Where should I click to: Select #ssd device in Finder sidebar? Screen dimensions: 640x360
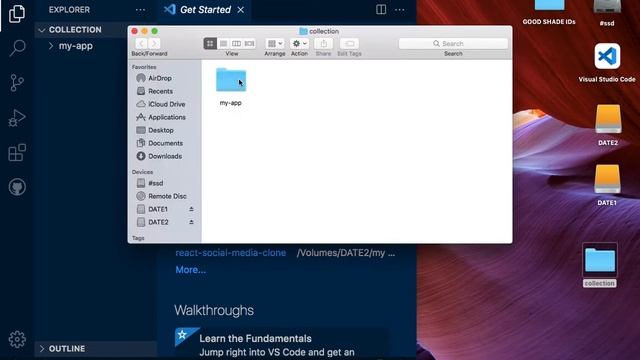point(155,183)
